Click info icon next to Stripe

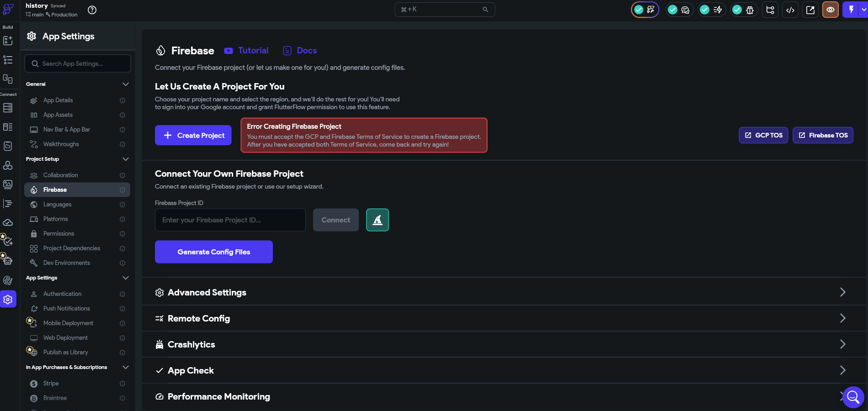[122, 384]
